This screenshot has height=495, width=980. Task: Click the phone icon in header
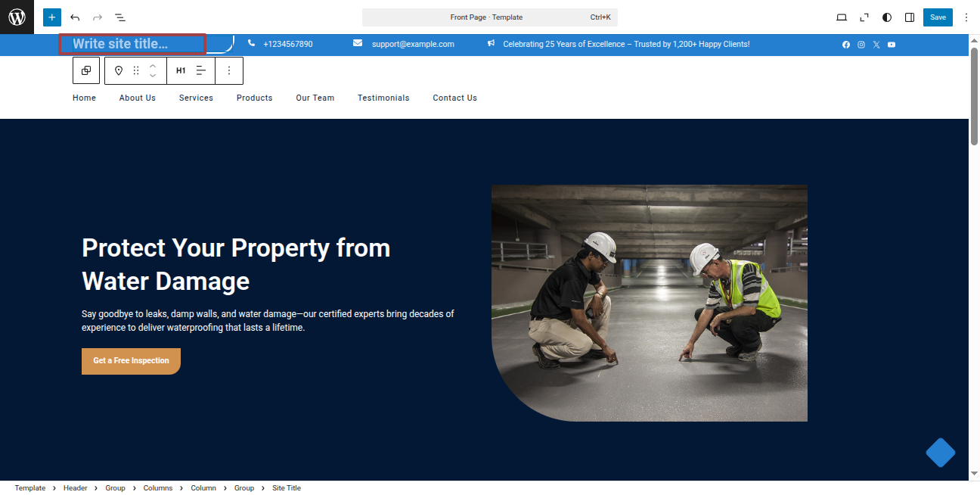251,44
